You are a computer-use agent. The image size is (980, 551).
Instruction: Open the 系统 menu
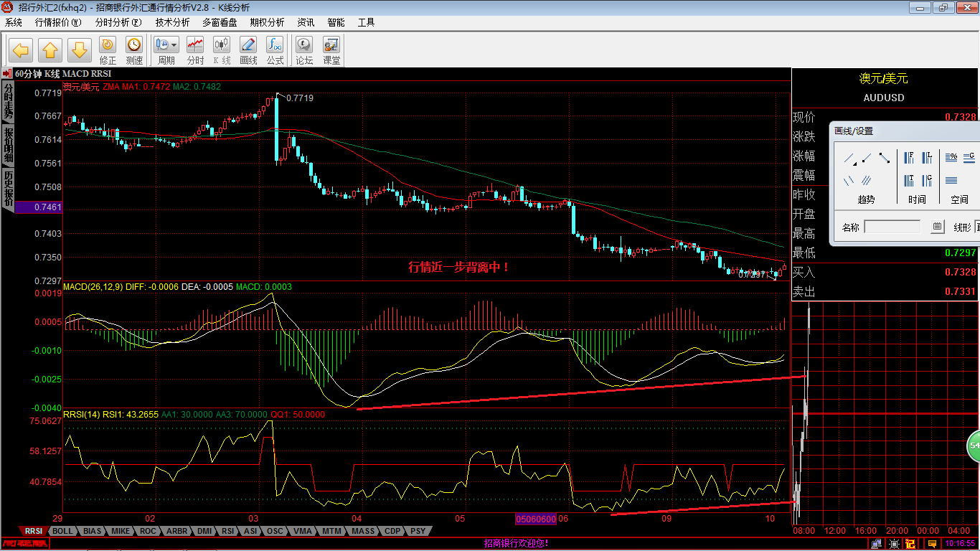pyautogui.click(x=14, y=22)
